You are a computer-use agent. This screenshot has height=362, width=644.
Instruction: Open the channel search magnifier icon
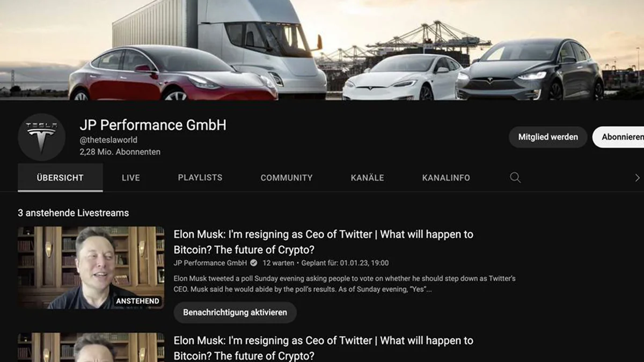tap(515, 178)
